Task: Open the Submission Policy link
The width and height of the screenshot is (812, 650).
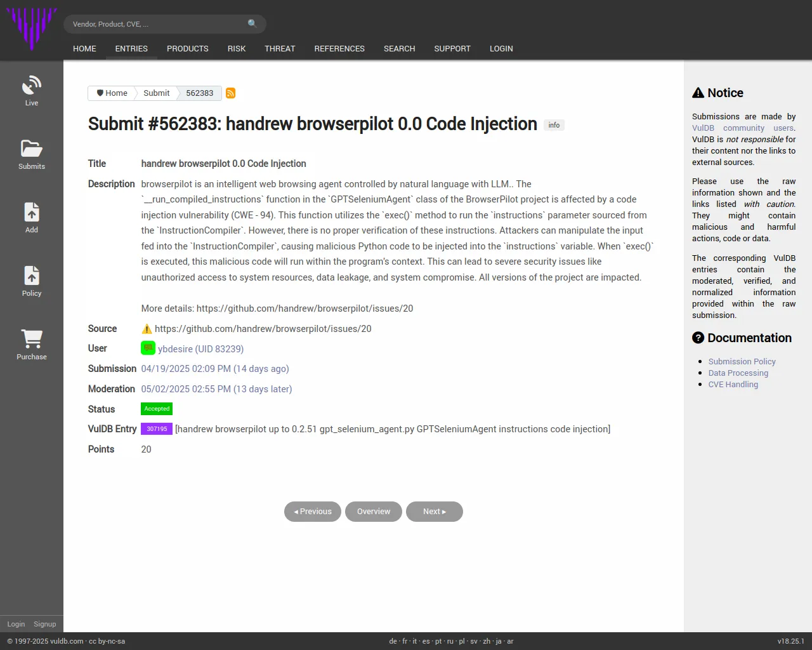Action: [742, 361]
